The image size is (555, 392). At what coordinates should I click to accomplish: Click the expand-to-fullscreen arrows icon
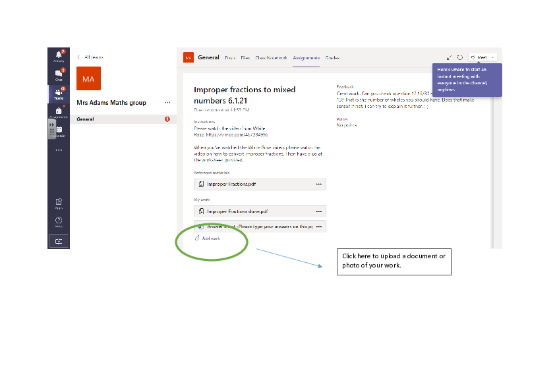coord(450,58)
